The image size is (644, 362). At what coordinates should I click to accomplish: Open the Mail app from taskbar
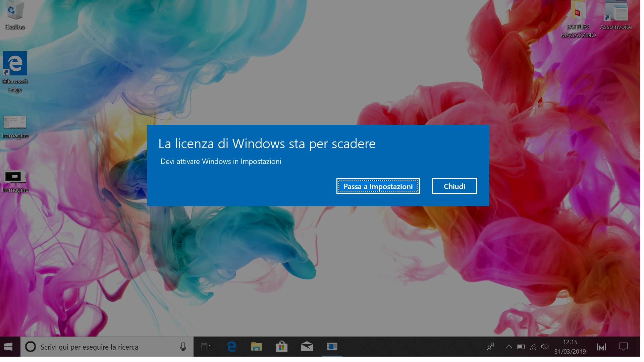click(307, 347)
